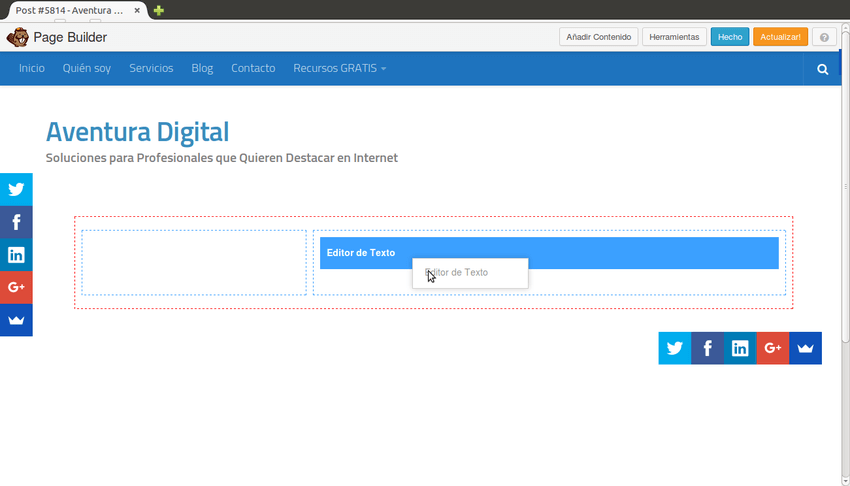
Task: Click the Twitter icon in left sidebar
Action: tap(16, 189)
